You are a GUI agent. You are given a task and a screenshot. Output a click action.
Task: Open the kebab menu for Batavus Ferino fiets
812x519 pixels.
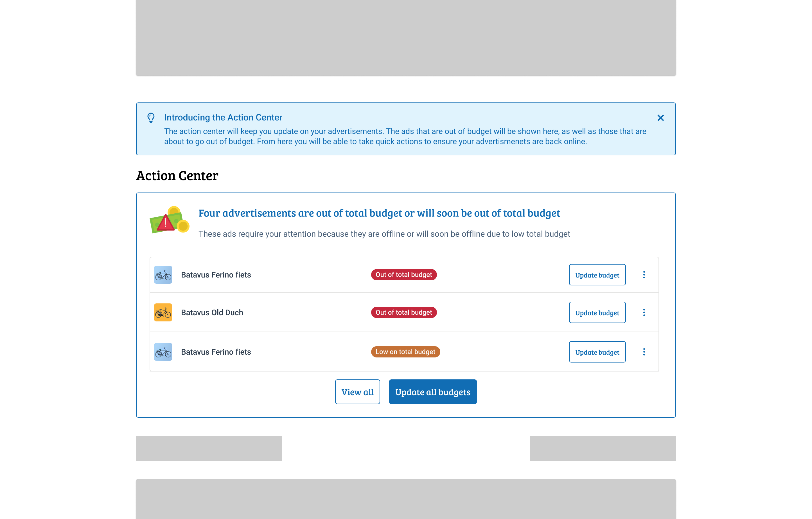click(644, 275)
